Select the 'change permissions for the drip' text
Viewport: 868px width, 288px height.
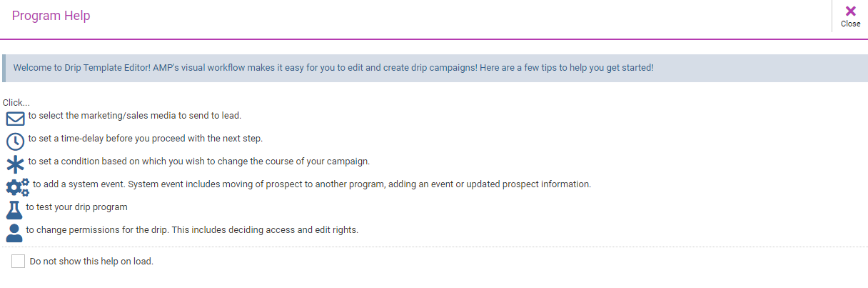coord(192,230)
